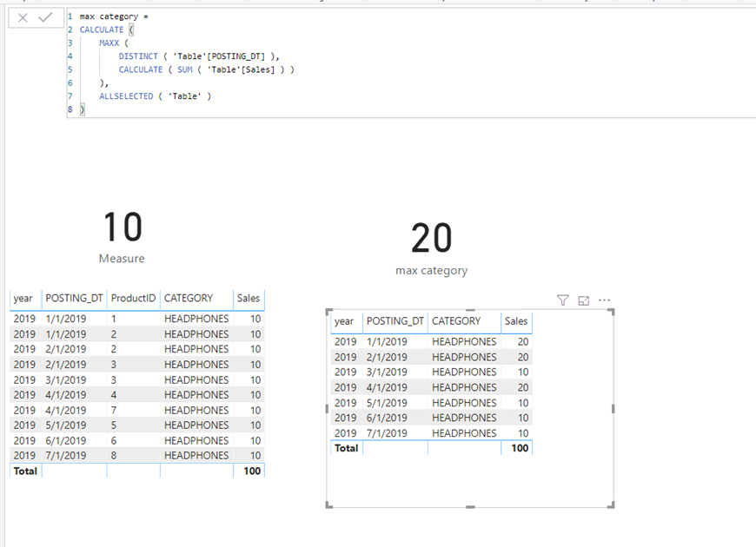Commit the formula with the checkmark icon
The width and height of the screenshot is (756, 547).
[x=45, y=17]
